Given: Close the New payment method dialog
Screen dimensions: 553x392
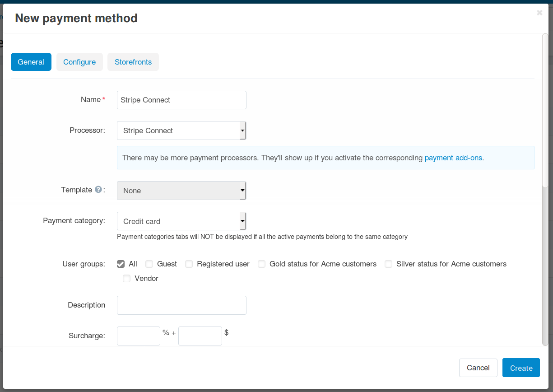Looking at the screenshot, I should click(x=539, y=13).
